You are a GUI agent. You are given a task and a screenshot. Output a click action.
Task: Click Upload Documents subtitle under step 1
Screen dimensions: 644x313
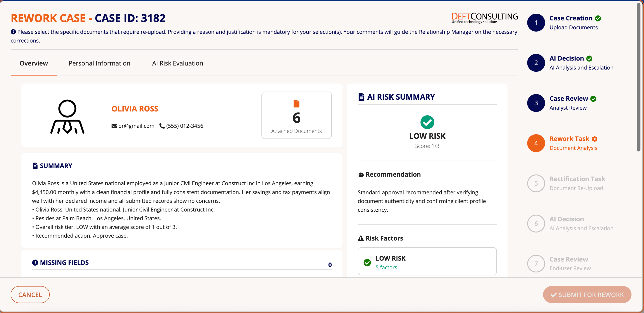coord(574,27)
